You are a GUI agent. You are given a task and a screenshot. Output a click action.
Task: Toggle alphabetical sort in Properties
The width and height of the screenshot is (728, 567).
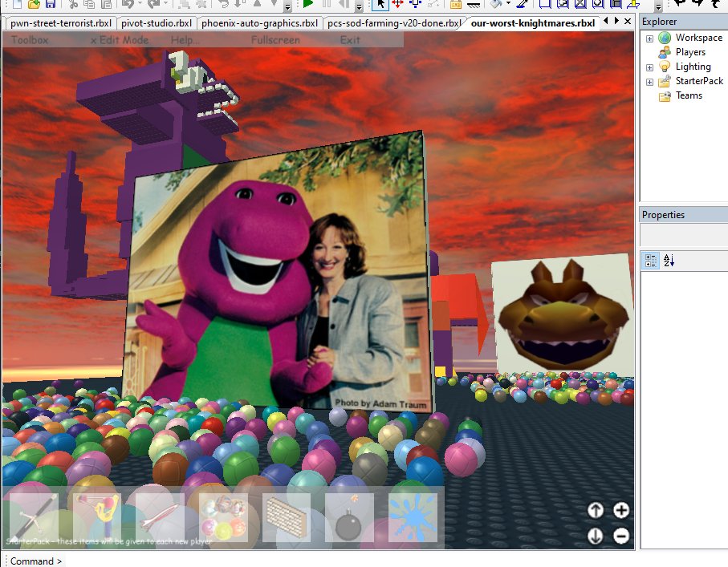coord(669,261)
